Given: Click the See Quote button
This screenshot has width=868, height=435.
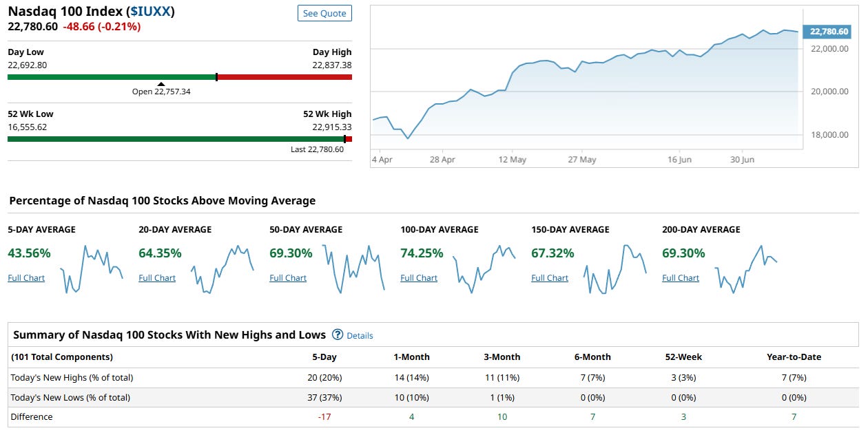Looking at the screenshot, I should pos(324,13).
